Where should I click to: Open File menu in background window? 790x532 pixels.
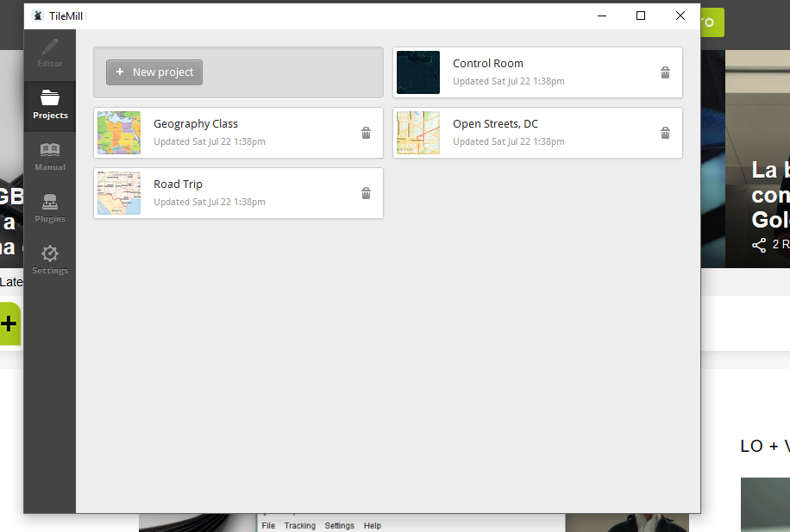(268, 526)
